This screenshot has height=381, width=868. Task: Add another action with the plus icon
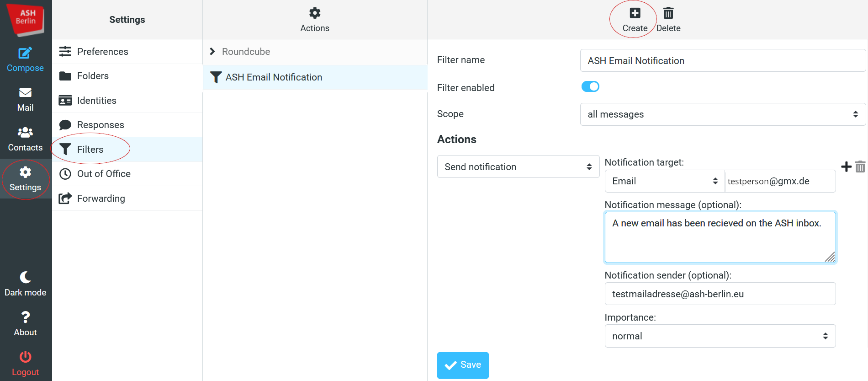[x=846, y=166]
